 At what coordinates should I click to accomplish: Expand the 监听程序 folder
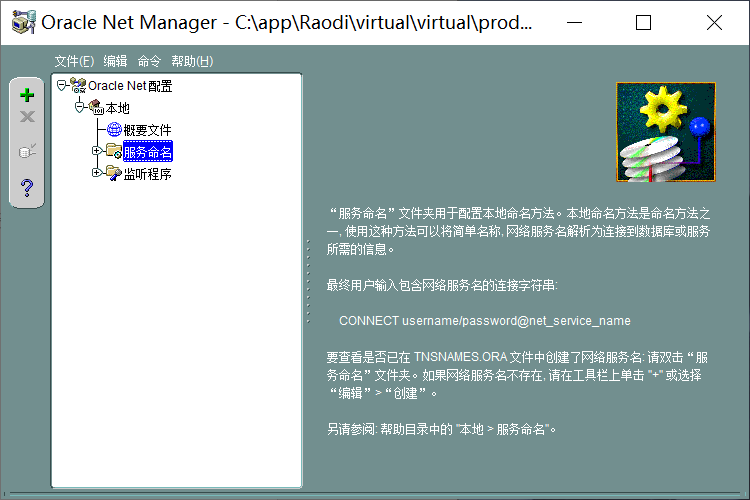[97, 172]
